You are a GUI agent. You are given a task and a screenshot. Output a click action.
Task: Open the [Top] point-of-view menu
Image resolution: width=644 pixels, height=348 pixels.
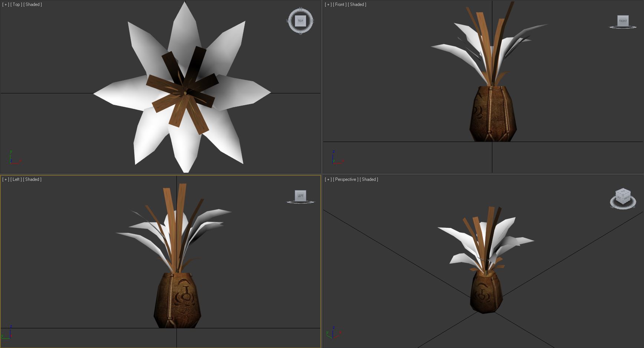[16, 4]
